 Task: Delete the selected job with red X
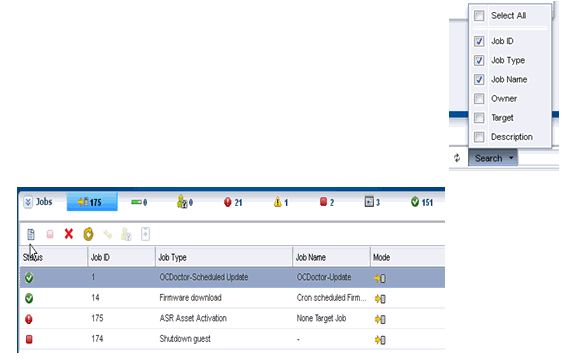point(69,234)
